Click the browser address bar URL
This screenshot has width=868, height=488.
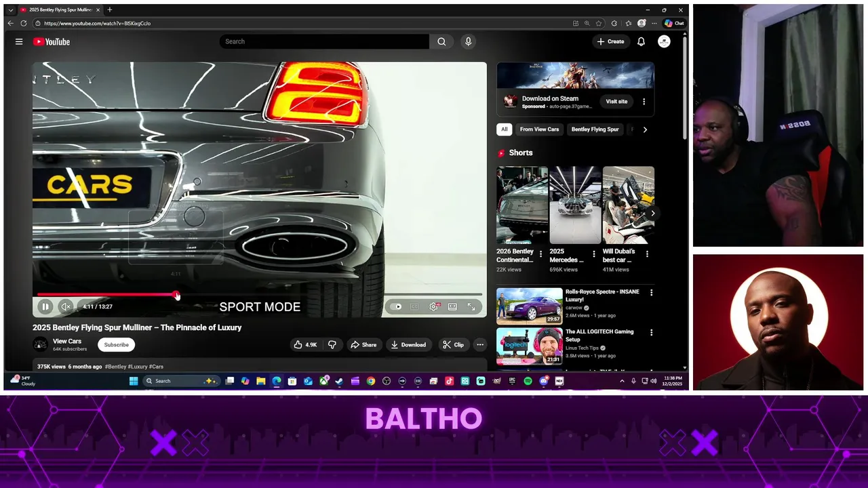[97, 23]
